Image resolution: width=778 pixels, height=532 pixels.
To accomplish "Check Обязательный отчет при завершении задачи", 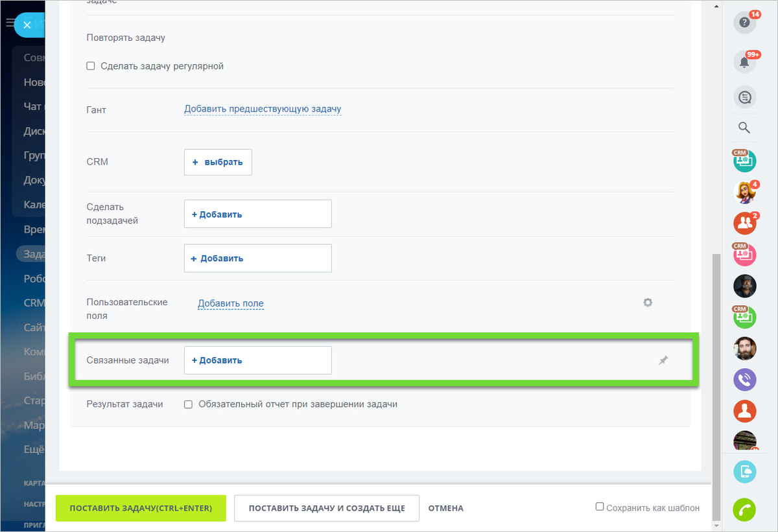I will [x=188, y=404].
